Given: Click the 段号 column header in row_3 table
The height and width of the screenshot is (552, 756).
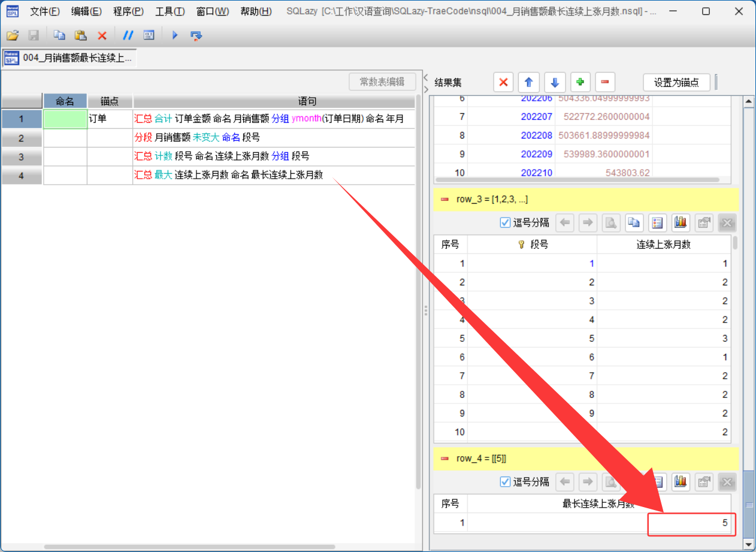Looking at the screenshot, I should click(533, 245).
